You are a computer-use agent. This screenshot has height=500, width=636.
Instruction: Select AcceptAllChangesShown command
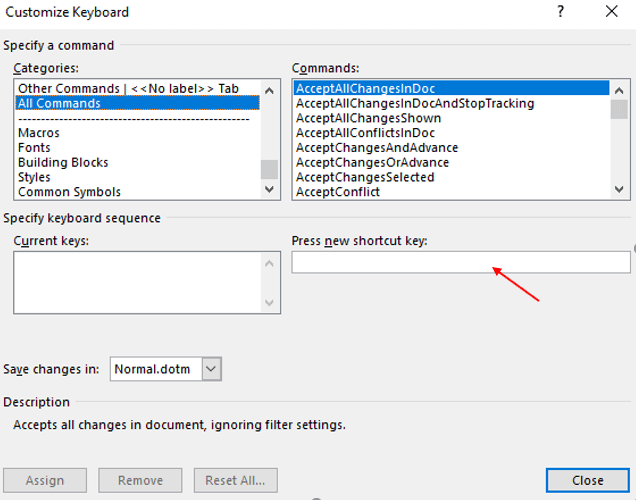click(368, 118)
